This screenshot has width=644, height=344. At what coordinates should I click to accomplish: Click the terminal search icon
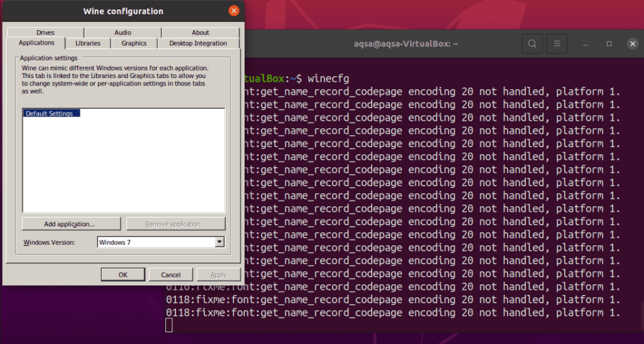(x=532, y=43)
